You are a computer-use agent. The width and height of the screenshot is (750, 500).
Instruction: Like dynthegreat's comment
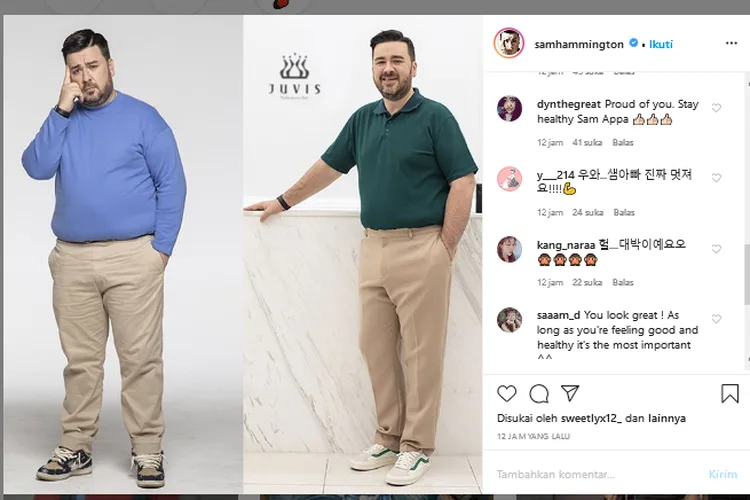(x=716, y=107)
